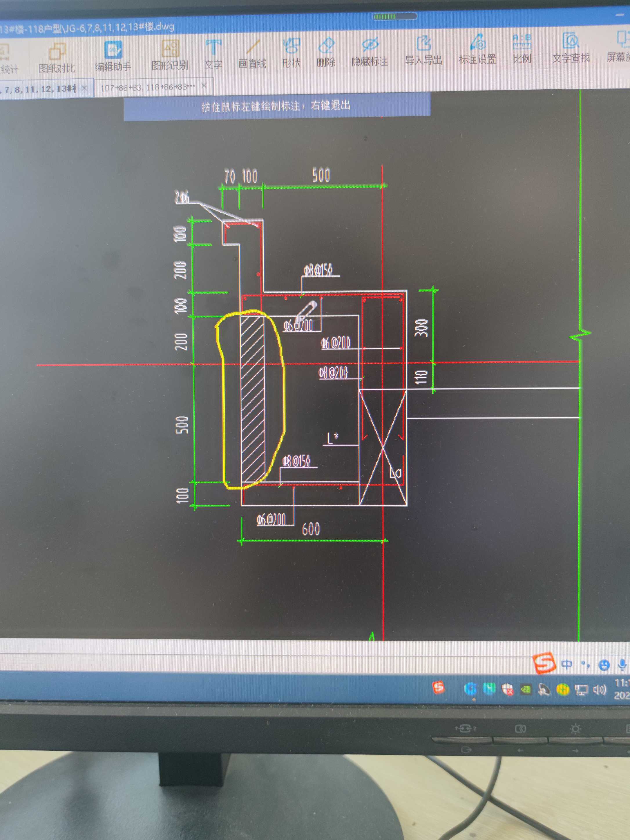This screenshot has width=630, height=840.
Task: Open the 导入导出 import export tool
Action: (423, 50)
